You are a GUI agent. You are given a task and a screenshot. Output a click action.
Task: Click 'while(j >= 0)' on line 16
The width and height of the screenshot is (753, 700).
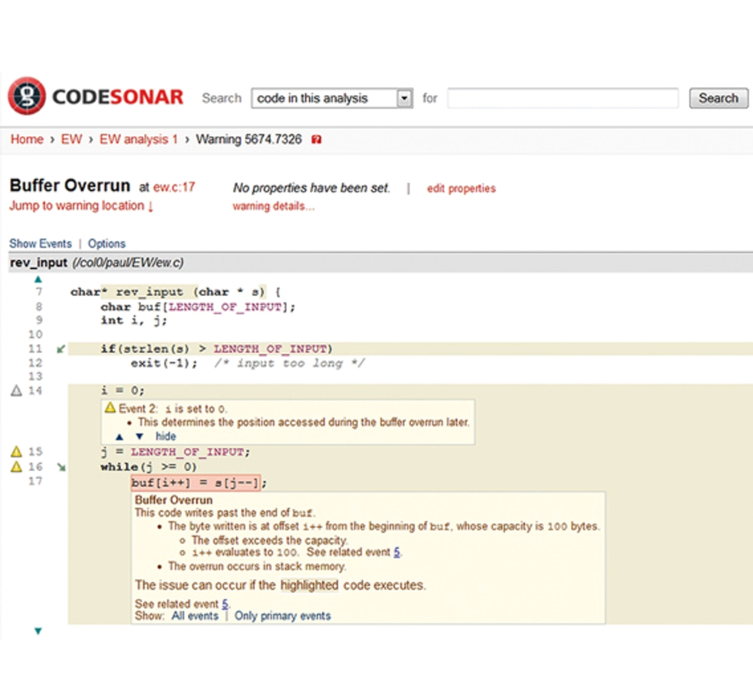(x=149, y=467)
